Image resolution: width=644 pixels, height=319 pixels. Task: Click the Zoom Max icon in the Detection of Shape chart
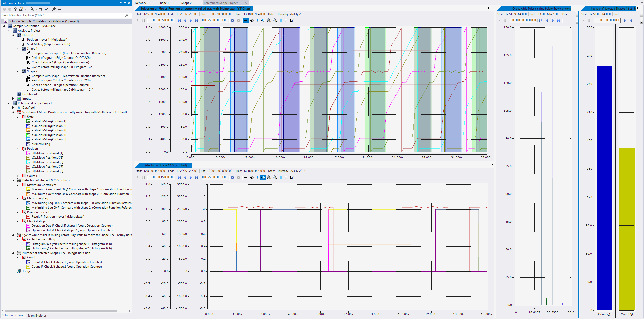click(275, 177)
